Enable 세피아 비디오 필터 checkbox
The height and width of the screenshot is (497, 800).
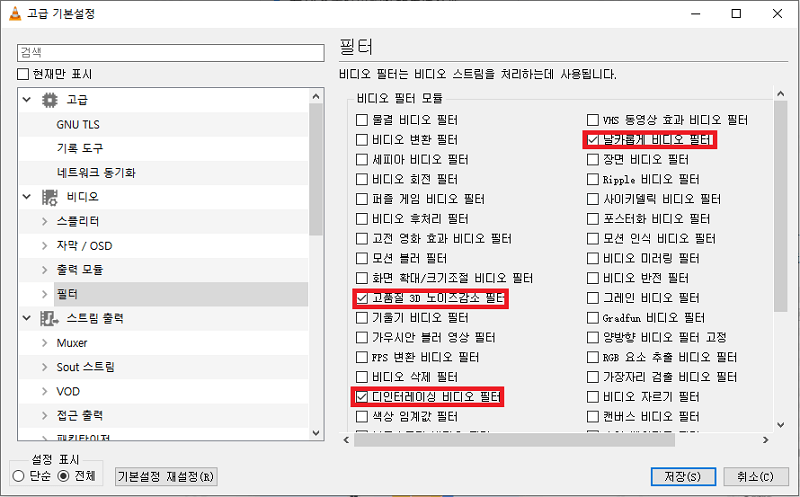[x=362, y=160]
